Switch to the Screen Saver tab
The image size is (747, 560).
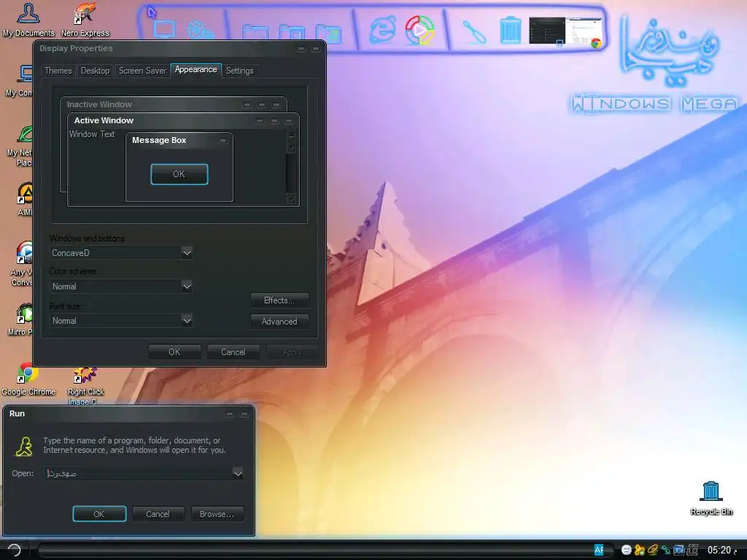click(142, 71)
